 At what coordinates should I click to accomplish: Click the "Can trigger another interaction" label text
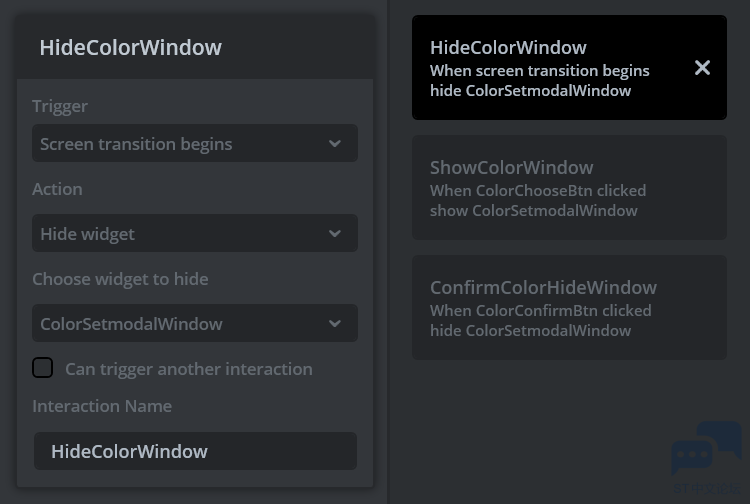pos(188,369)
